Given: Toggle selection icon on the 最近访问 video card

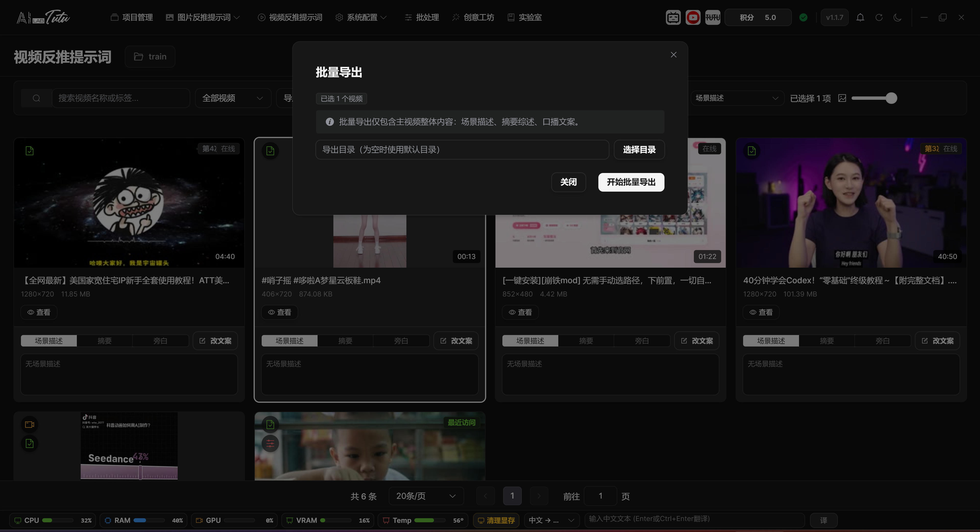Looking at the screenshot, I should (x=270, y=424).
